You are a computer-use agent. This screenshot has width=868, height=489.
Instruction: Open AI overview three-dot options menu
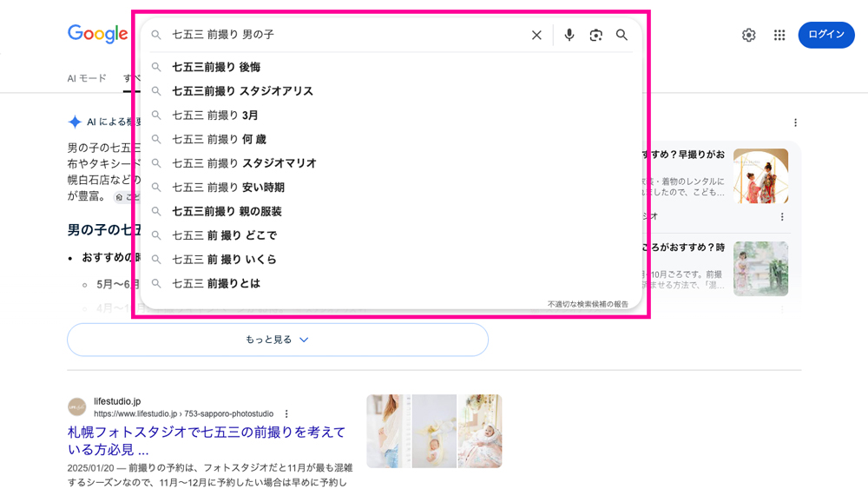click(x=795, y=122)
